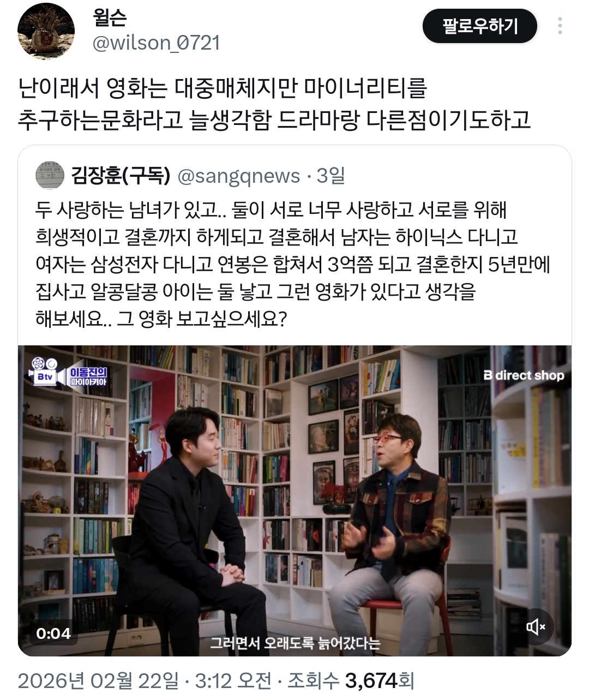Open the 김장훈(구독) quoted author name
Screen dimensions: 589x700
pyautogui.click(x=121, y=176)
